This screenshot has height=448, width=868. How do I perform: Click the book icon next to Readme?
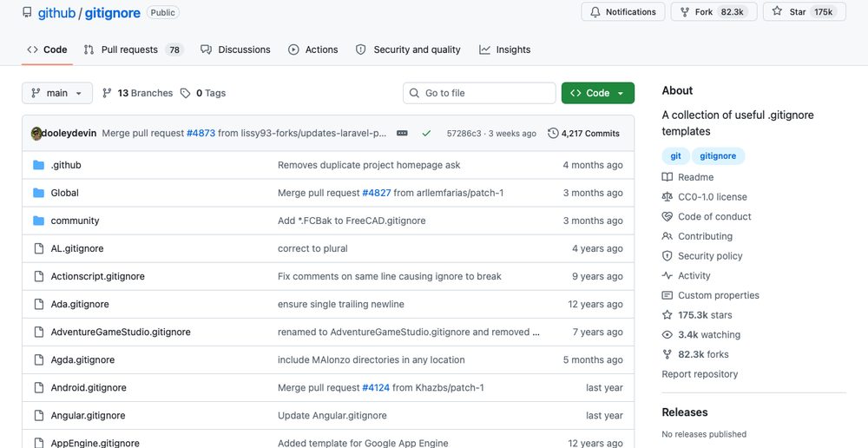(x=667, y=177)
